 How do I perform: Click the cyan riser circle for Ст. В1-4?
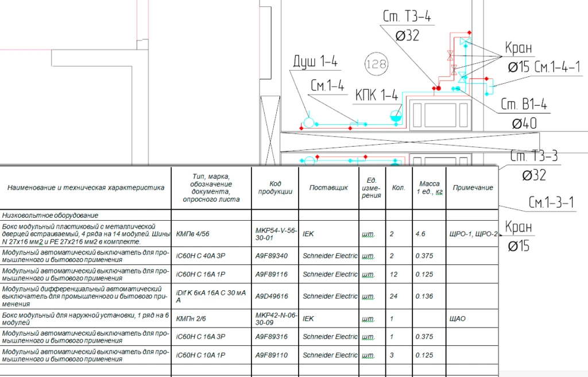pos(457,89)
